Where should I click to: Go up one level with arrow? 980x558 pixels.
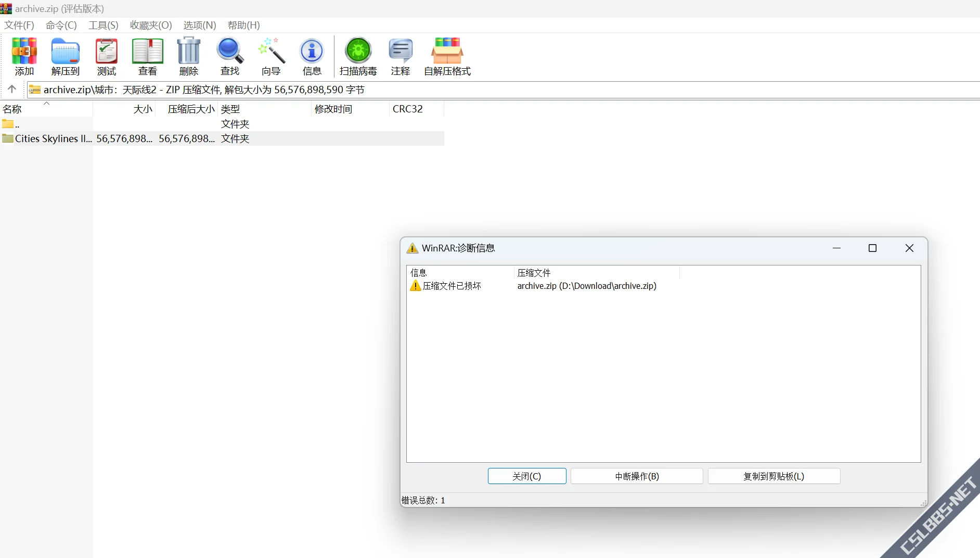point(12,89)
